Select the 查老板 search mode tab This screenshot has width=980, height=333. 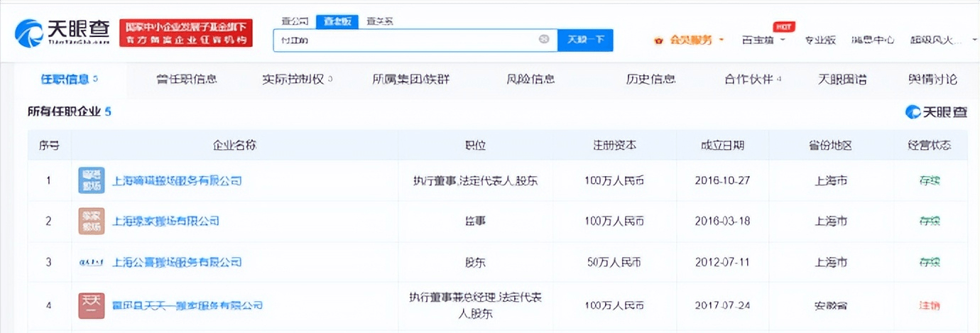[337, 21]
